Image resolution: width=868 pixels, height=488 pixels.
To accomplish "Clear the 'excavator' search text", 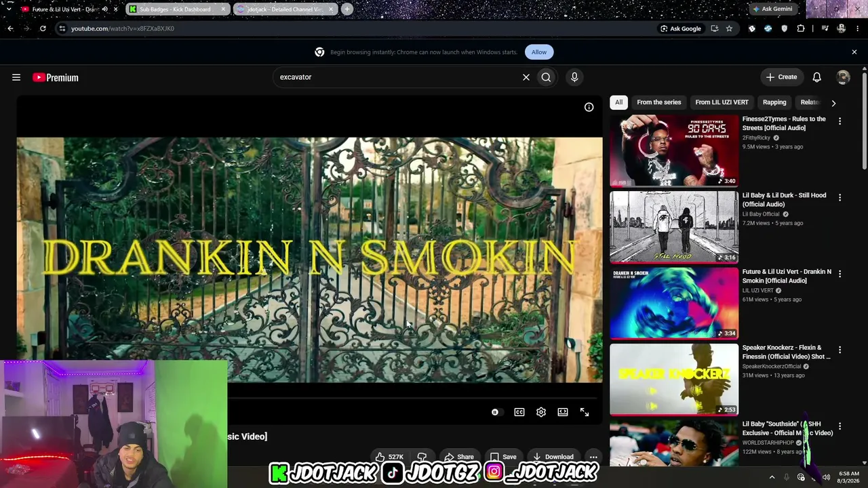I will 526,77.
